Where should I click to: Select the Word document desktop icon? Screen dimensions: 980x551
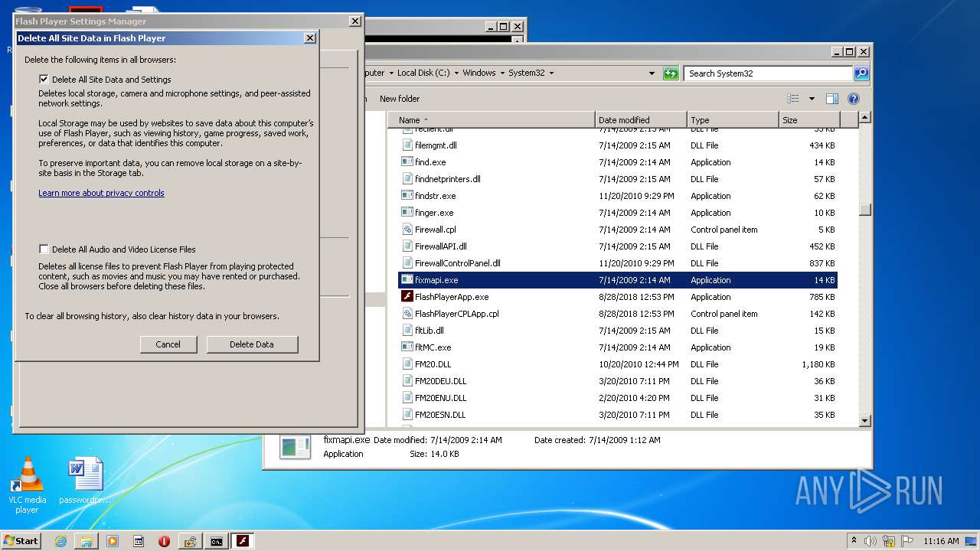tap(85, 482)
